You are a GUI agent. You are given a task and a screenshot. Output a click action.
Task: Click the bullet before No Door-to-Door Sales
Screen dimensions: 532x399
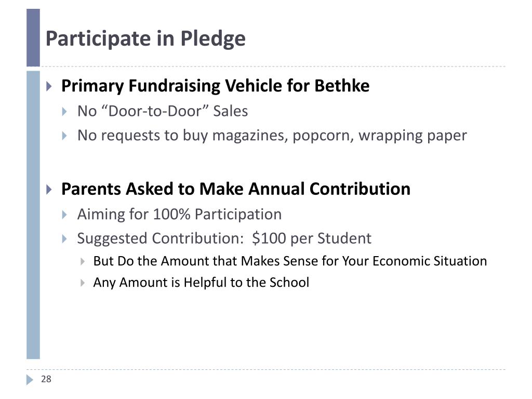coord(65,112)
